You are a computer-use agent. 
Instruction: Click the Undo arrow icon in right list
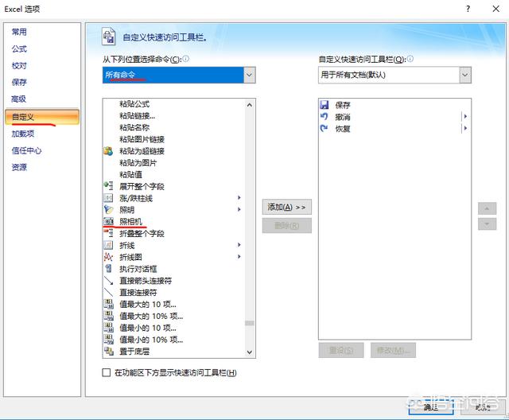pyautogui.click(x=324, y=116)
